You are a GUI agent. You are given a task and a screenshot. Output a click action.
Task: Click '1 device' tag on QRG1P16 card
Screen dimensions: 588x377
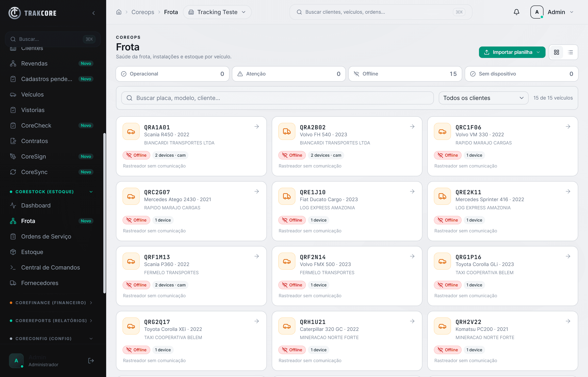pos(474,285)
